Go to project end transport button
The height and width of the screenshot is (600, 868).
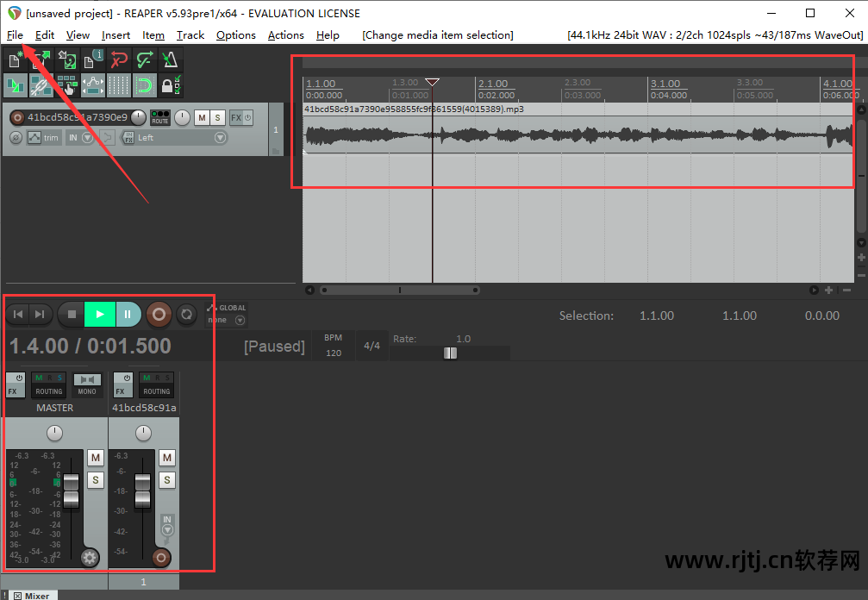[40, 315]
